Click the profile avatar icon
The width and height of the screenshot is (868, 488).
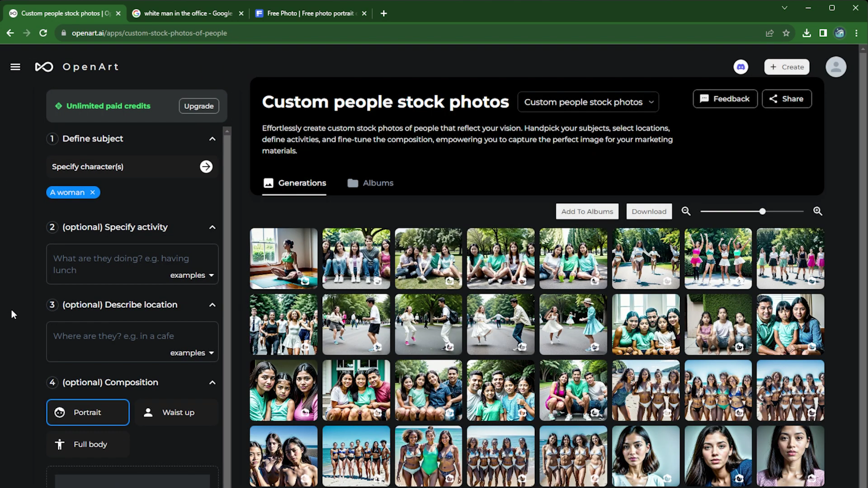click(x=836, y=66)
